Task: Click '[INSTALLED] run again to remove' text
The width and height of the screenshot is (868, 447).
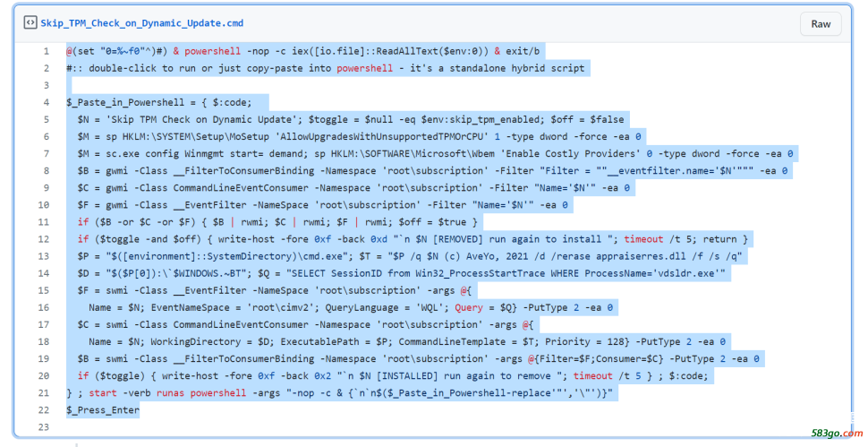Action: point(464,376)
